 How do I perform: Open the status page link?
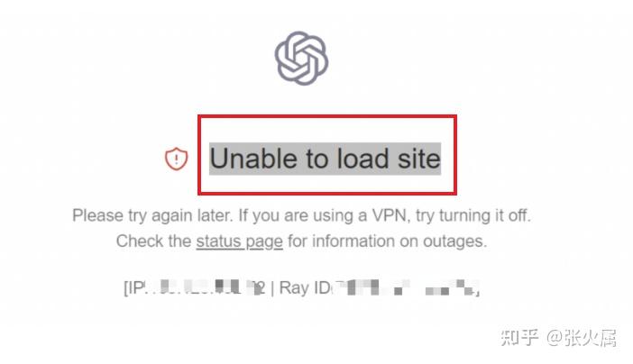239,241
